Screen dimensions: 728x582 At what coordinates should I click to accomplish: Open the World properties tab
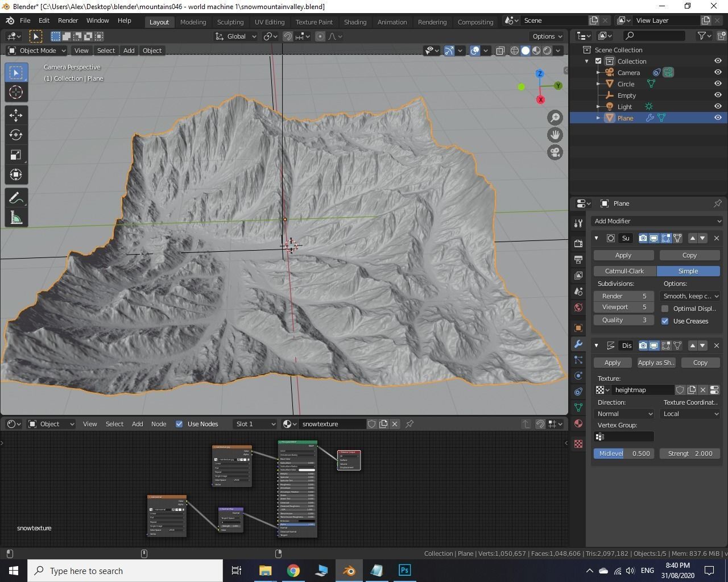pyautogui.click(x=578, y=307)
